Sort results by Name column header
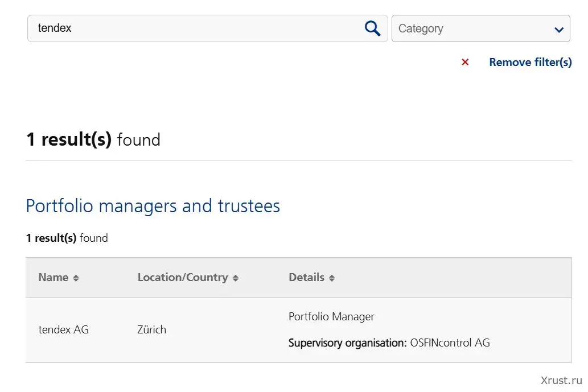The image size is (588, 392). click(x=54, y=278)
